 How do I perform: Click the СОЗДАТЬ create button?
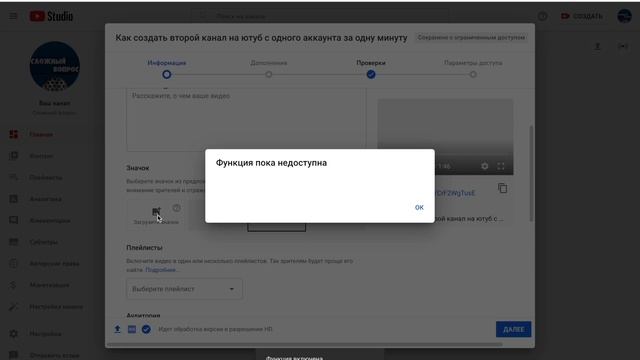point(582,16)
